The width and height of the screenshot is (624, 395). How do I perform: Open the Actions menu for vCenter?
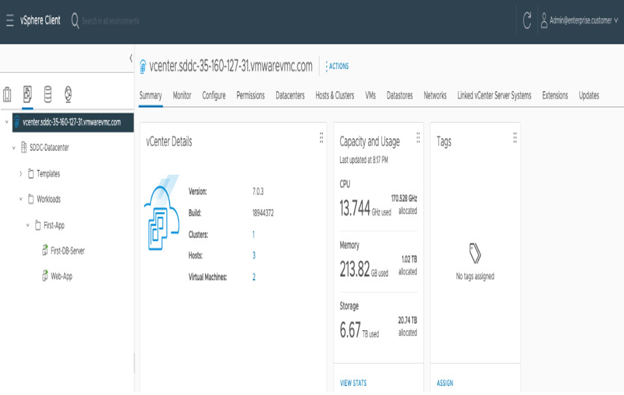click(337, 66)
